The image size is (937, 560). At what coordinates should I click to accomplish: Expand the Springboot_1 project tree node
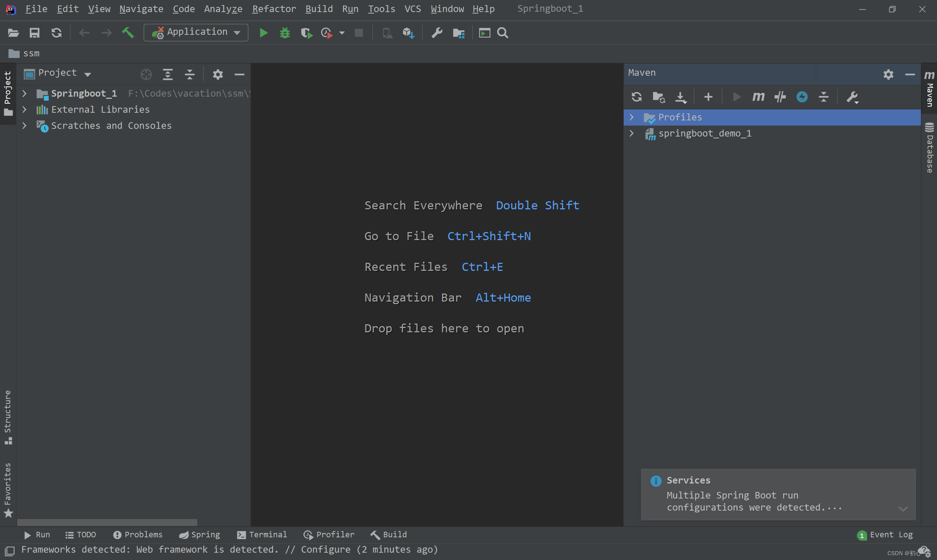(x=25, y=93)
